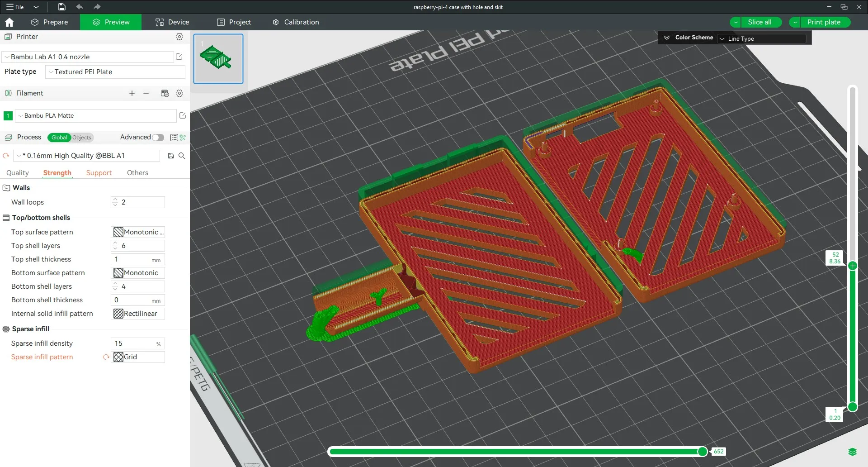Open the Print plate dropdown arrow
Screen dimensions: 868x467
click(795, 22)
